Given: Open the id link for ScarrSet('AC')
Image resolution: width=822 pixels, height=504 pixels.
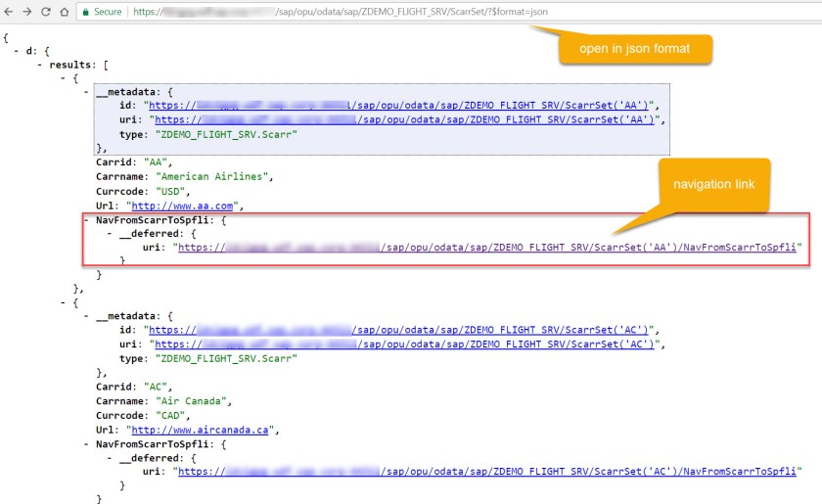Looking at the screenshot, I should [398, 330].
